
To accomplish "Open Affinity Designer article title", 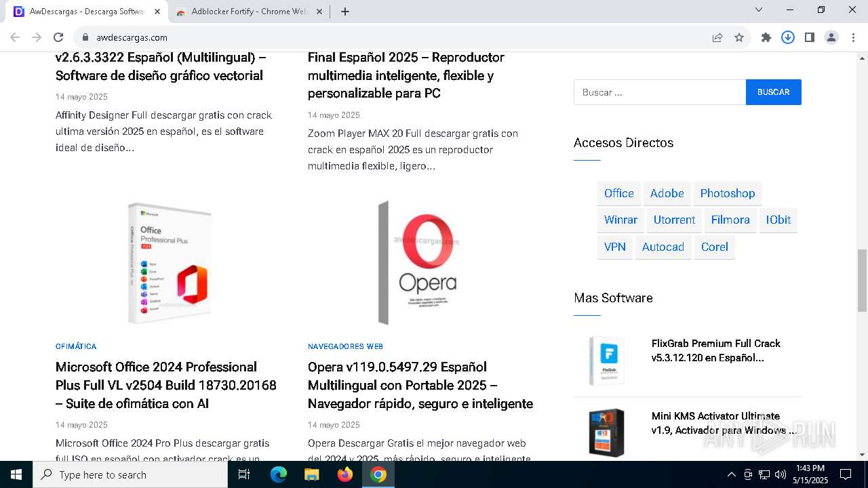I will [x=159, y=66].
